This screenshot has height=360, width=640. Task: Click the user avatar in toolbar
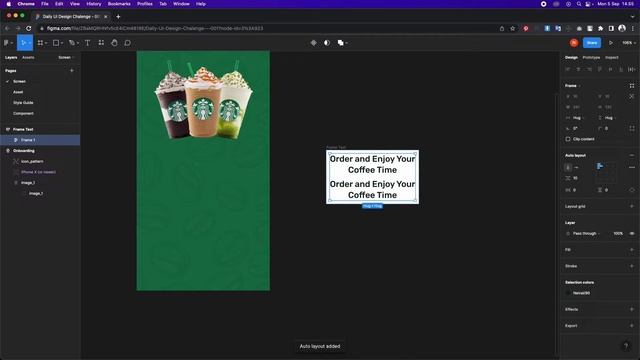click(574, 43)
